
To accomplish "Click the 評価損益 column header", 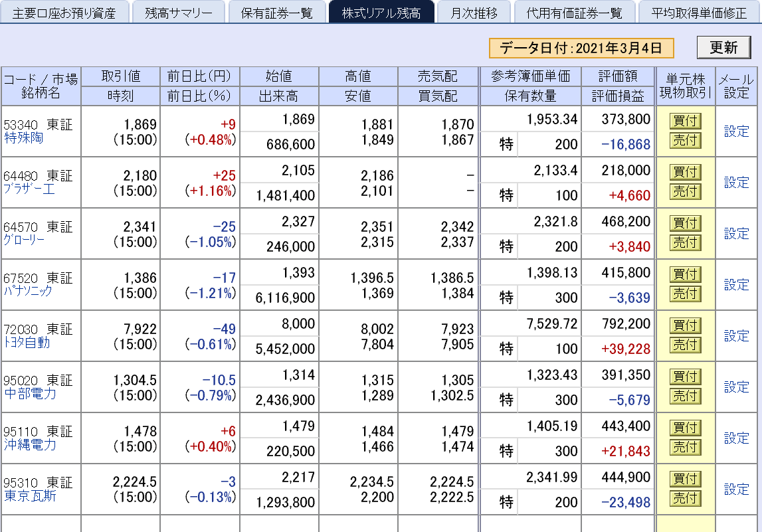I will click(x=618, y=96).
